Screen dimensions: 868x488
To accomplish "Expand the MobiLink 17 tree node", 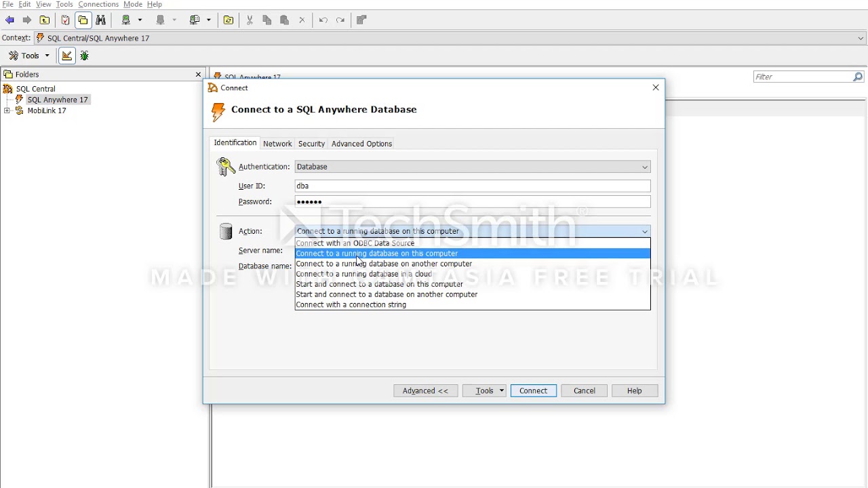I will [7, 110].
